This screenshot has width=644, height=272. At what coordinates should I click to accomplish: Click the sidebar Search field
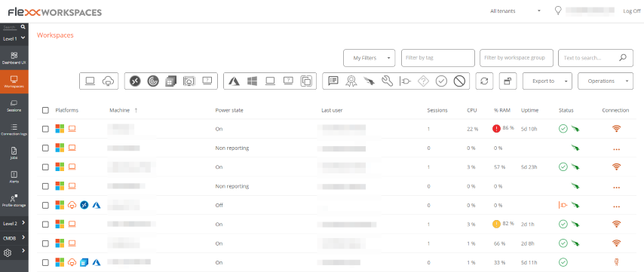10,27
